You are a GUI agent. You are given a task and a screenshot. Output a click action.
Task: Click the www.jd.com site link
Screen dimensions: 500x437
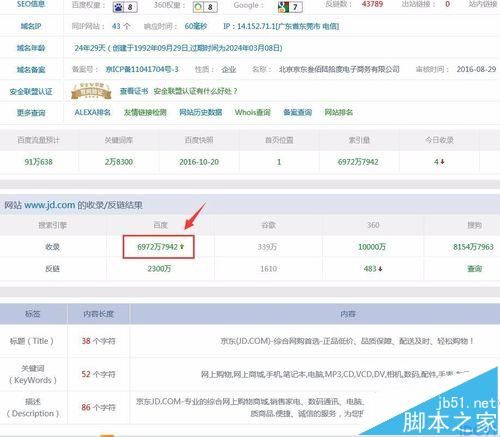[x=50, y=205]
